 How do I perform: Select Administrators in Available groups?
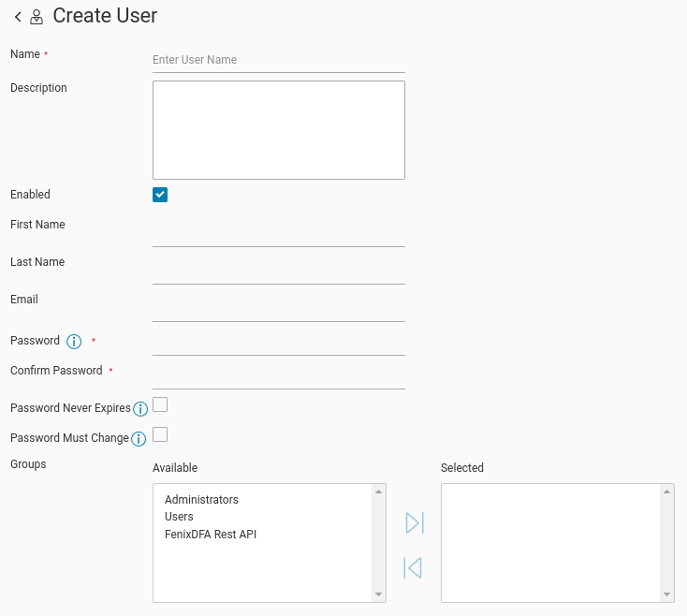click(201, 500)
